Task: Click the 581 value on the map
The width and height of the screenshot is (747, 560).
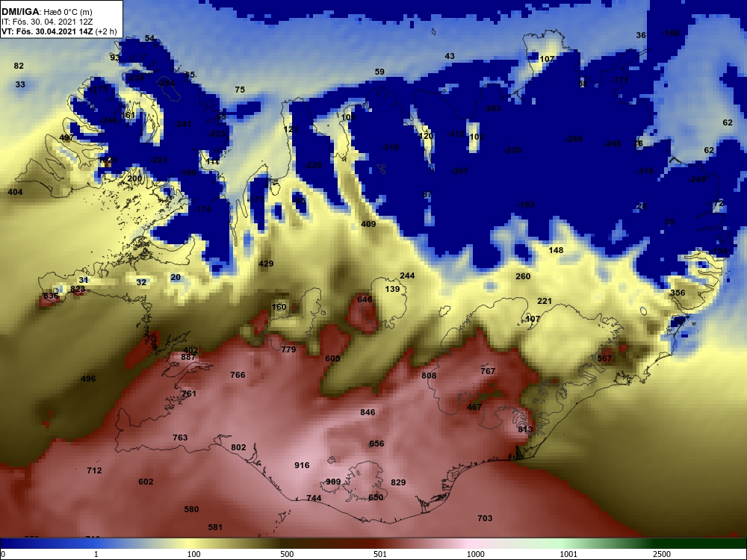Action: pos(215,527)
